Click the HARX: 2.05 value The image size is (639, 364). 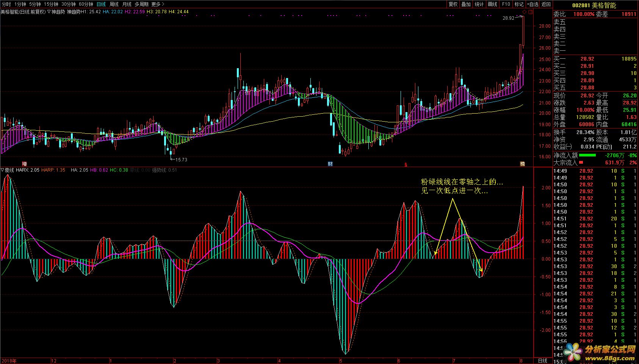[x=28, y=170]
